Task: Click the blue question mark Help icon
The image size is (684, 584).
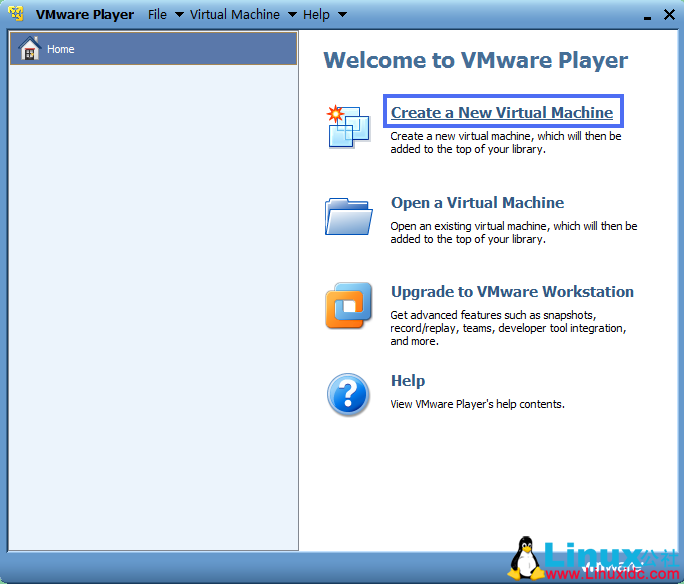Action: [x=348, y=394]
